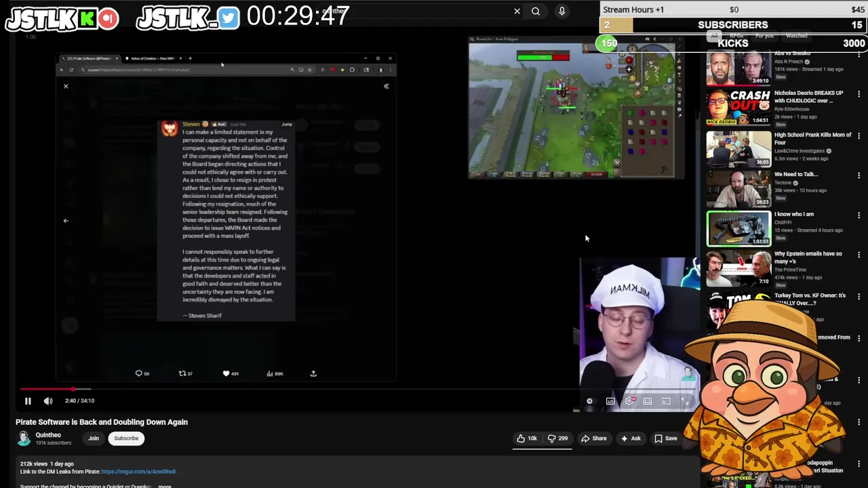Click the Join channel button
868x488 pixels.
tap(94, 438)
